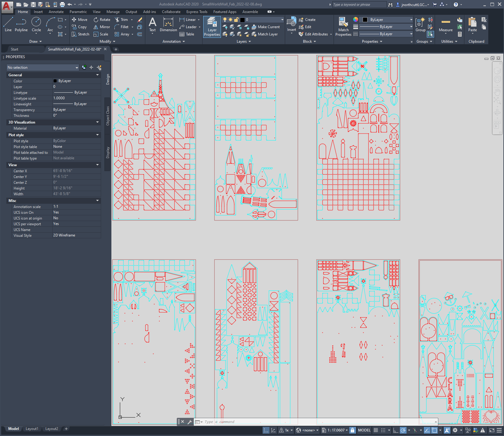504x436 pixels.
Task: Open the Measure tool
Action: point(445,26)
